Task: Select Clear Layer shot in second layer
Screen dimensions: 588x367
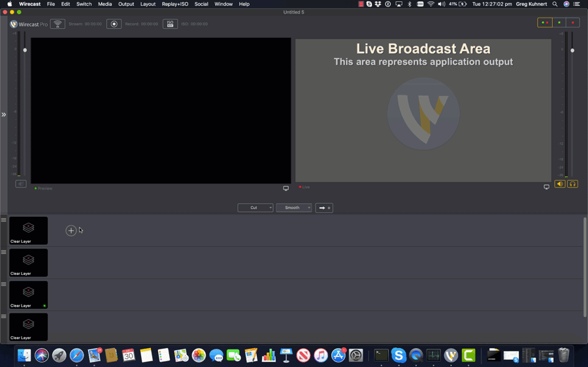Action: 29,263
